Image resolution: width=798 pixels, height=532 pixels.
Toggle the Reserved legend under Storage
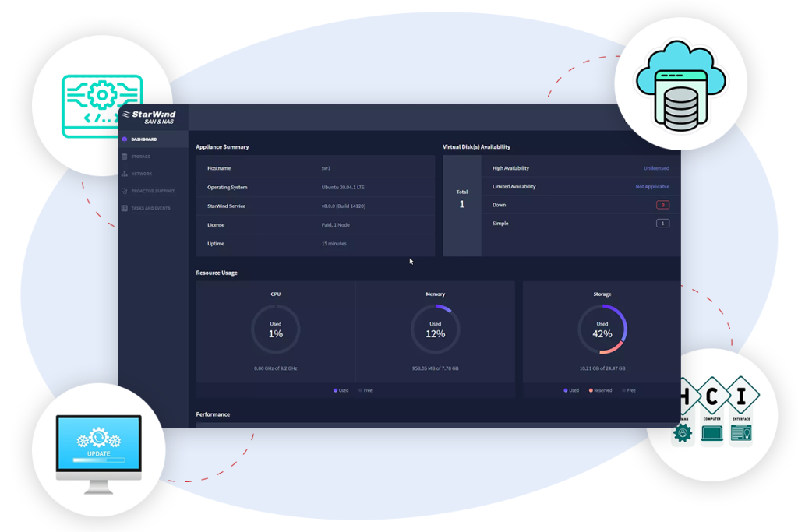pyautogui.click(x=600, y=390)
